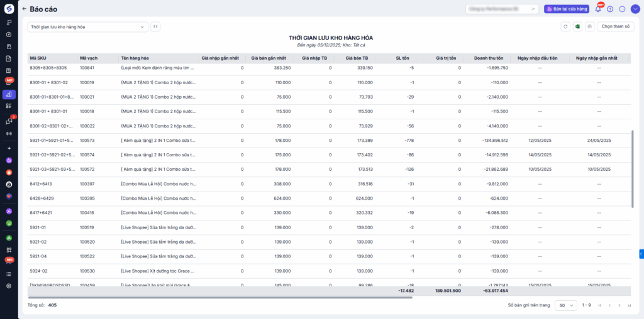Open the company selector dropdown

click(502, 9)
